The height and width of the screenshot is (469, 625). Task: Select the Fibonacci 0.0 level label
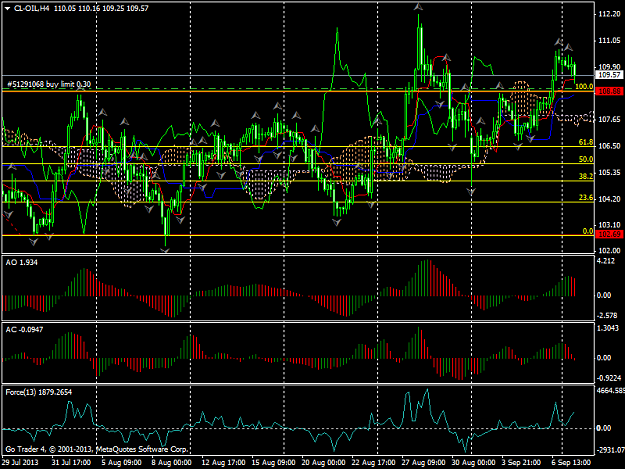click(x=588, y=231)
